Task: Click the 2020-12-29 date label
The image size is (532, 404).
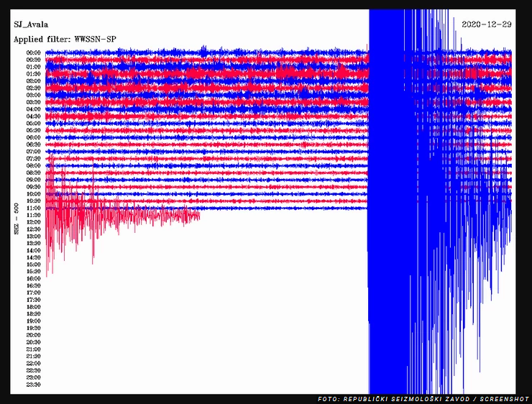Action: (x=487, y=24)
